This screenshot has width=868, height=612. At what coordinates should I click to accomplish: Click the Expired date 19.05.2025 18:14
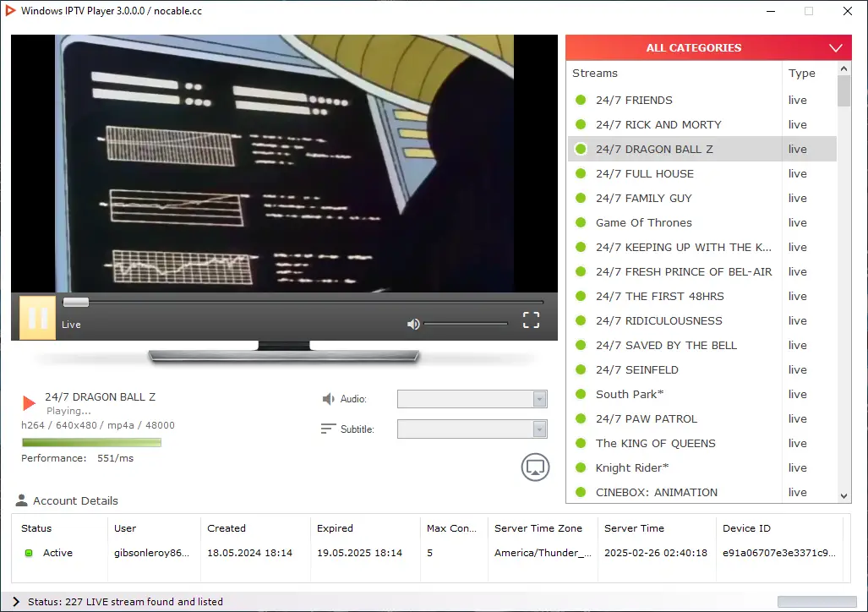tap(359, 553)
